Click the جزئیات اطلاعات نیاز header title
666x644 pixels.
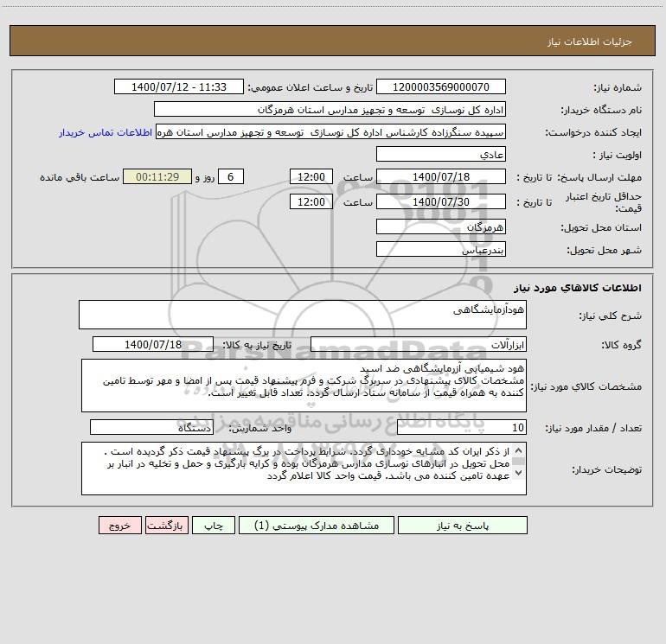tap(590, 41)
